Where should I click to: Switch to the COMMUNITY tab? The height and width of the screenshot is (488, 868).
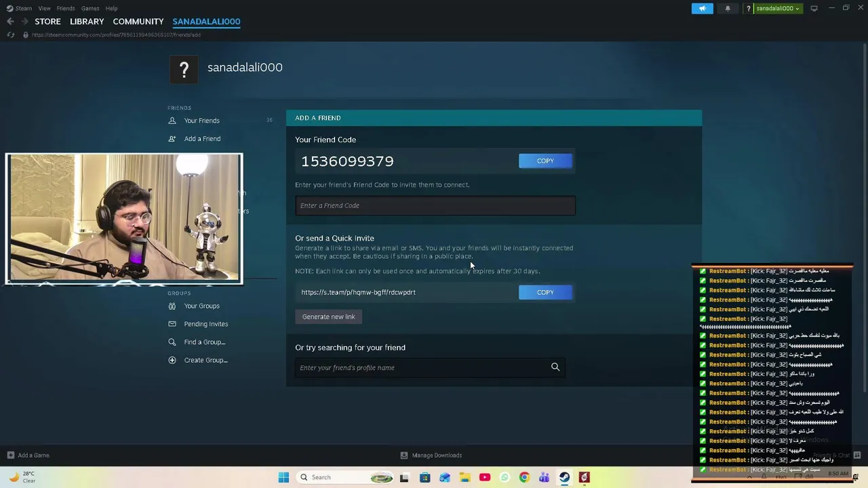pyautogui.click(x=138, y=21)
